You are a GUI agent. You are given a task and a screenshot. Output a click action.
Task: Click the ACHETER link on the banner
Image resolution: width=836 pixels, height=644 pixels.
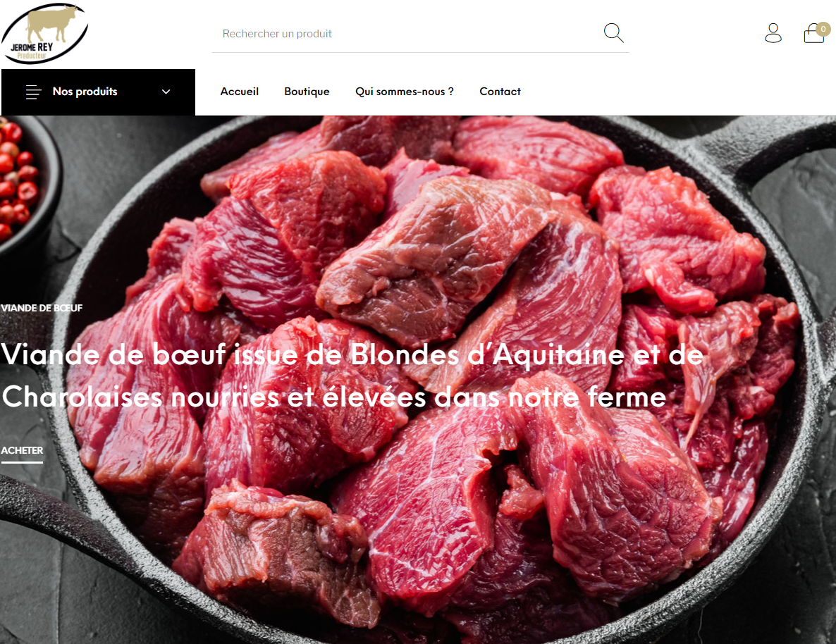pyautogui.click(x=22, y=451)
